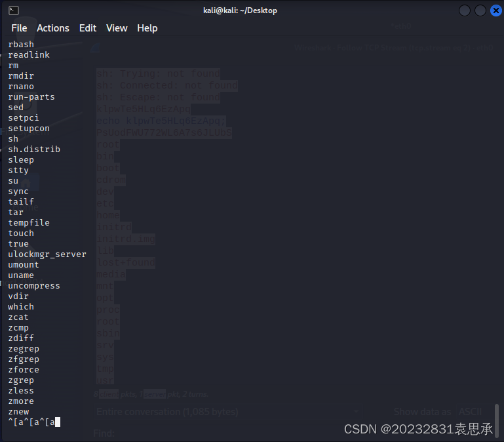504x442 pixels.
Task: Click the 'stty' entry
Action: click(18, 171)
